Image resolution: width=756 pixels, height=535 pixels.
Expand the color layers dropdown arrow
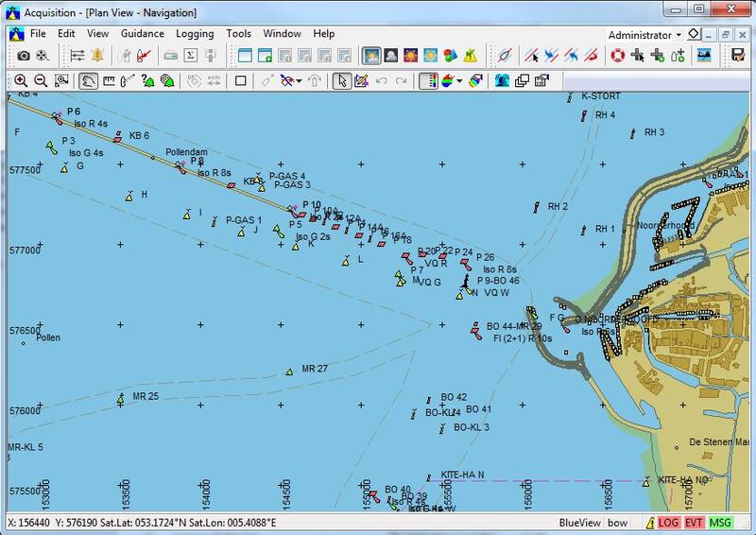click(460, 81)
